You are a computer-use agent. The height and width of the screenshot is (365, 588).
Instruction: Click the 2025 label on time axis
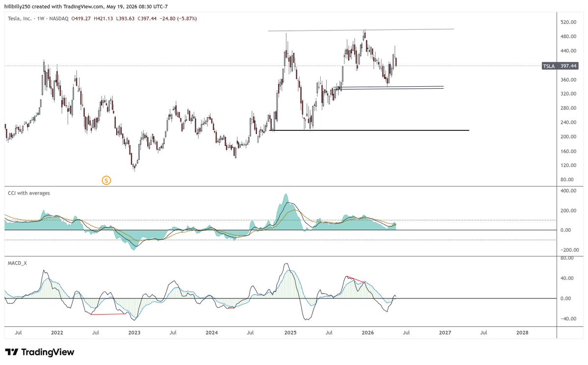coord(290,333)
